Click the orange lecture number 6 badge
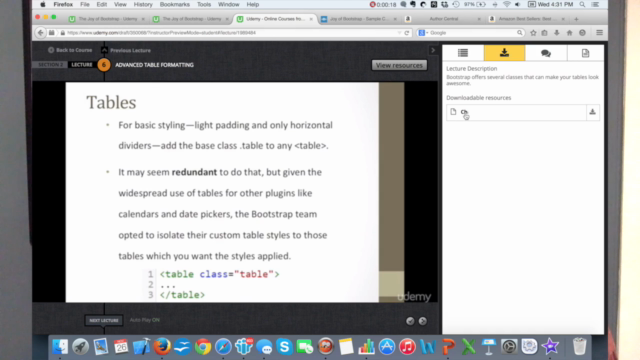The width and height of the screenshot is (640, 360). pyautogui.click(x=104, y=65)
